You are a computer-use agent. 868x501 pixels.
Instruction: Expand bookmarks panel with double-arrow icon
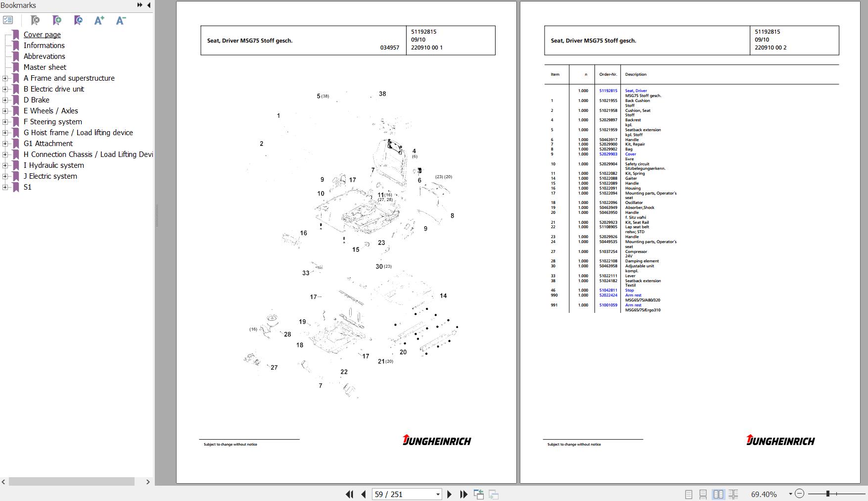(x=139, y=5)
